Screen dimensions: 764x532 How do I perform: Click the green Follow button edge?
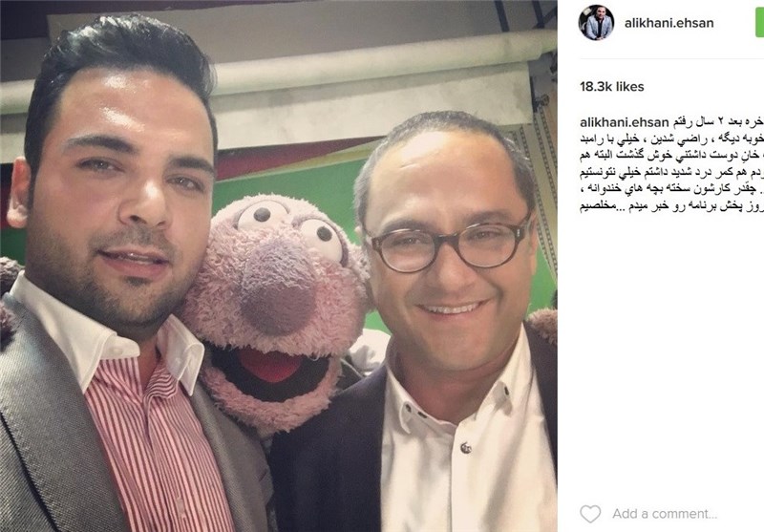point(759,22)
